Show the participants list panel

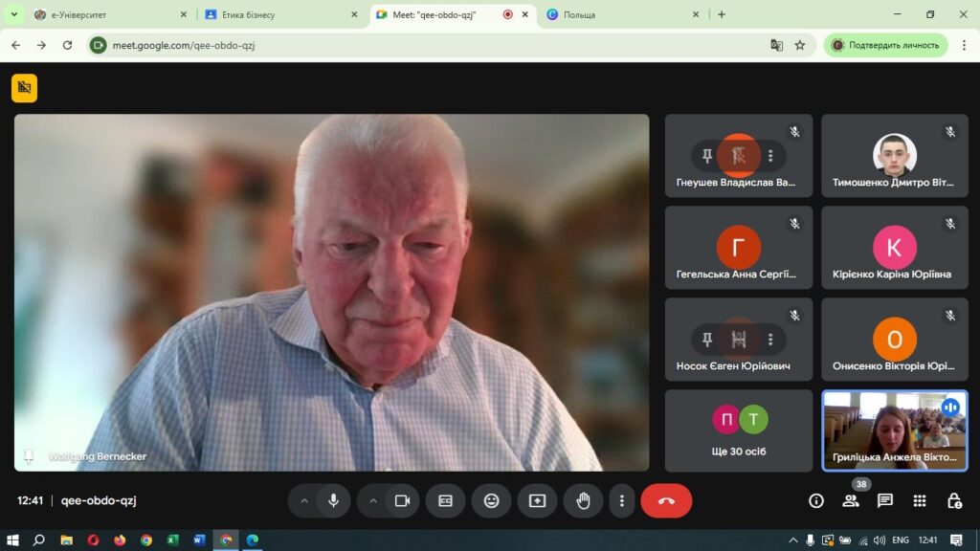[851, 500]
